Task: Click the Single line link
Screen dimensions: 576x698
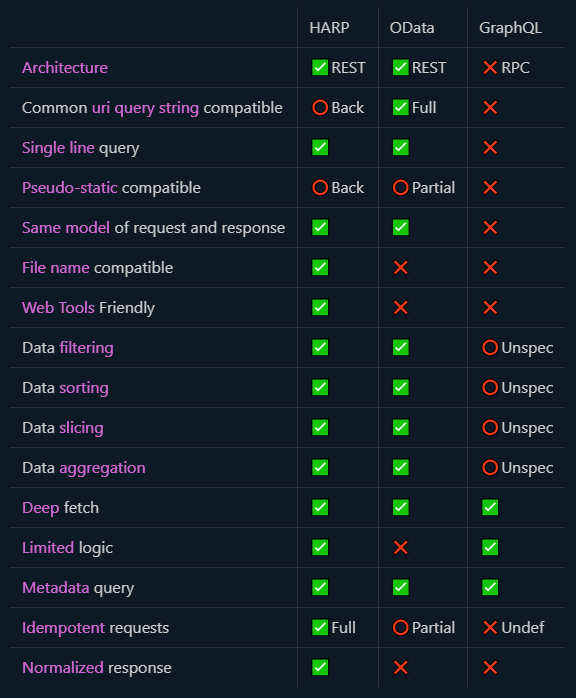Action: [x=58, y=148]
